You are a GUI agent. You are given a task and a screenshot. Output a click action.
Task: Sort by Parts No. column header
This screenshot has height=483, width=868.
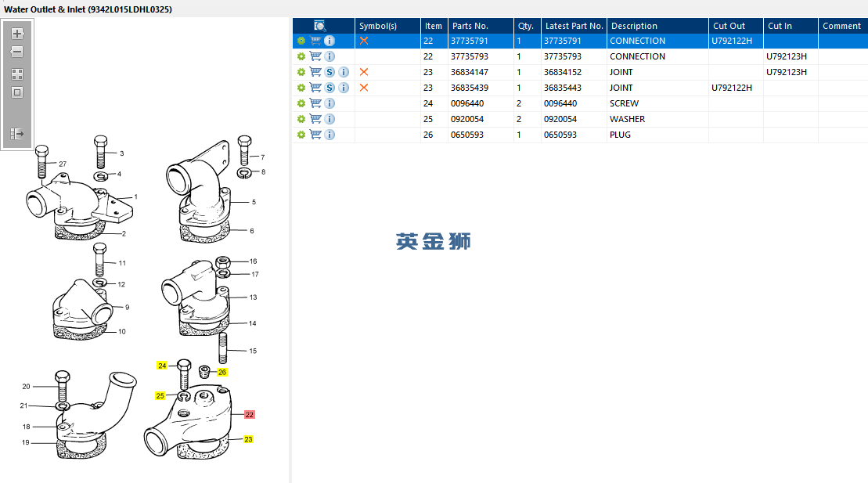coord(470,26)
